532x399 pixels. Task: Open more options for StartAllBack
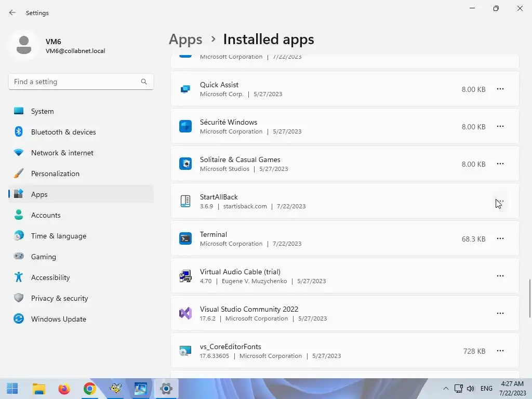coord(500,201)
